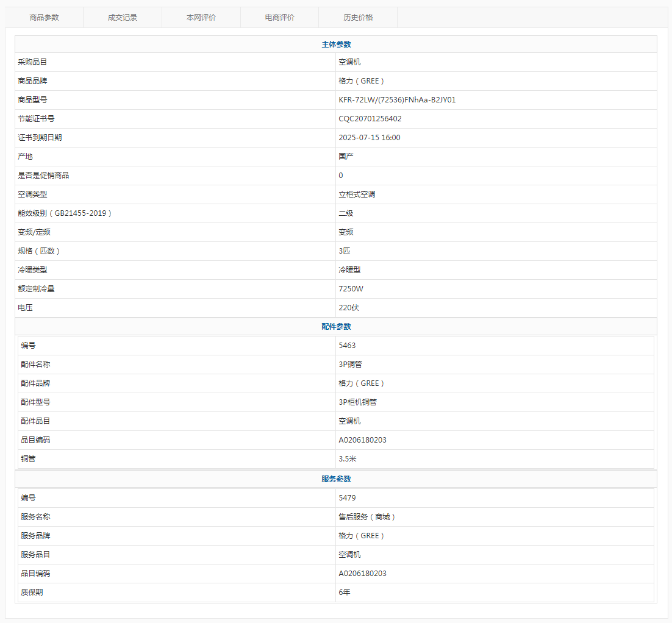Select the 3P柜机铜管 accessory model value
This screenshot has height=623, width=672.
[357, 402]
